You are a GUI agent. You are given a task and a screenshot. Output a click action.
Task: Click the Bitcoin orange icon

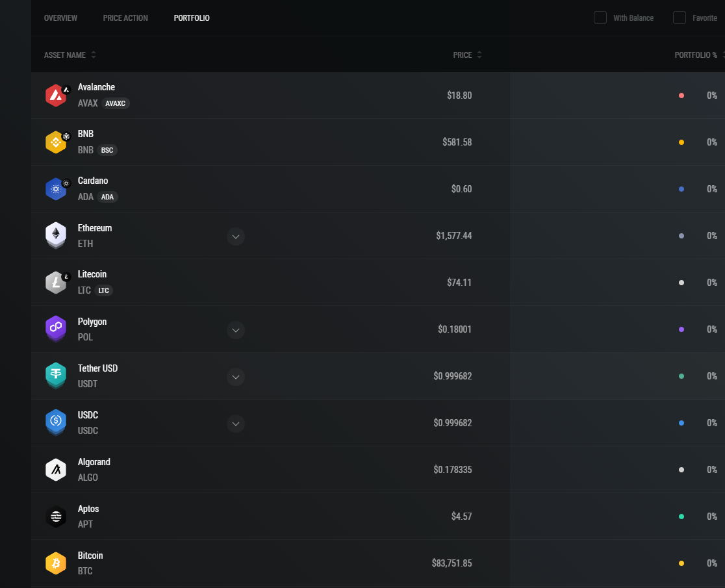click(x=56, y=563)
